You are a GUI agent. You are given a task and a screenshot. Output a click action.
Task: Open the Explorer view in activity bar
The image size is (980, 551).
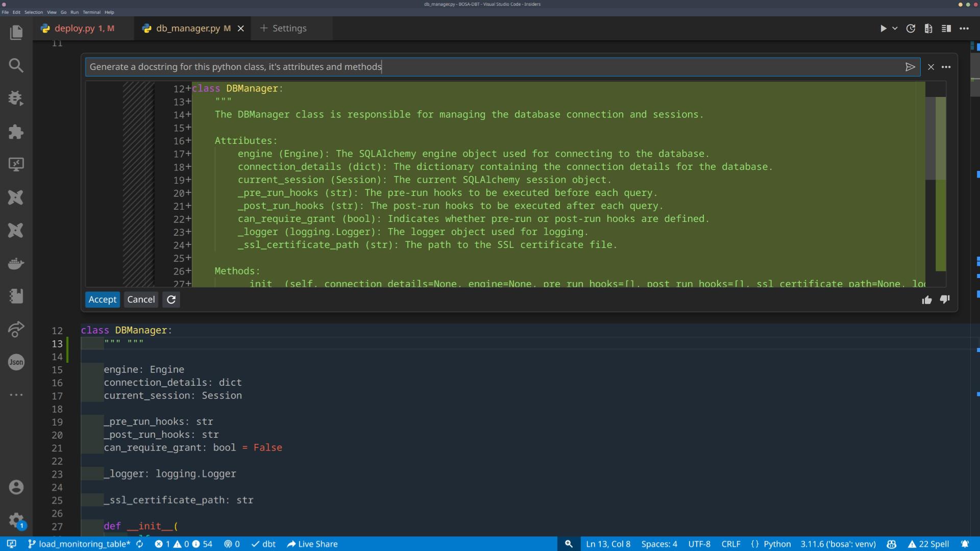(x=16, y=33)
